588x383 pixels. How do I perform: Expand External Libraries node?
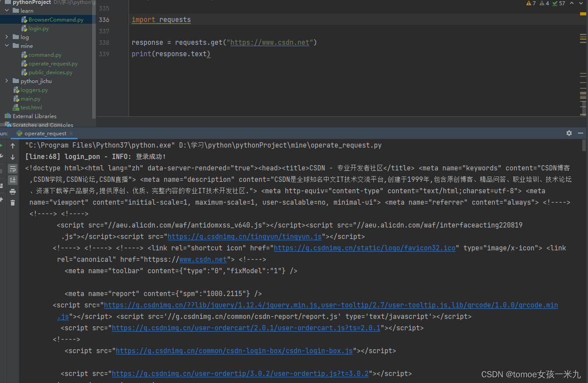pos(30,116)
